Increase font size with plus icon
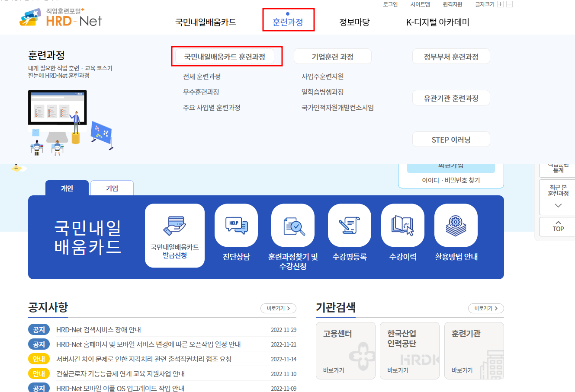This screenshot has width=575, height=392. (500, 4)
